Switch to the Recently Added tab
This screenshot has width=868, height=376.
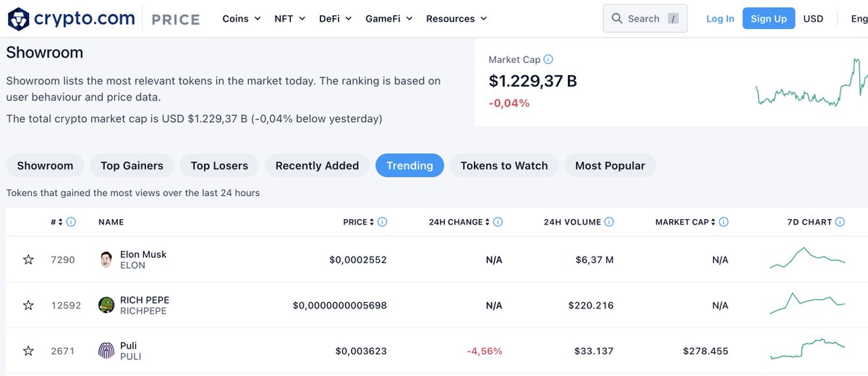pos(317,166)
